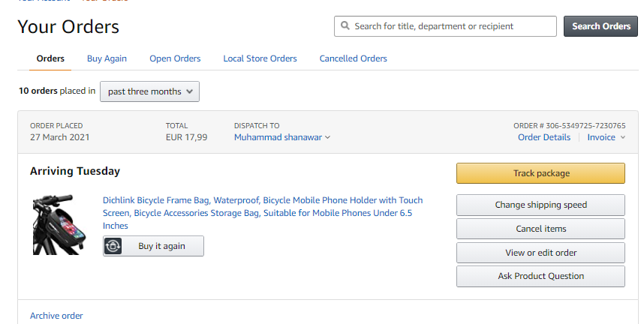
Task: Click Change shipping speed
Action: (540, 205)
